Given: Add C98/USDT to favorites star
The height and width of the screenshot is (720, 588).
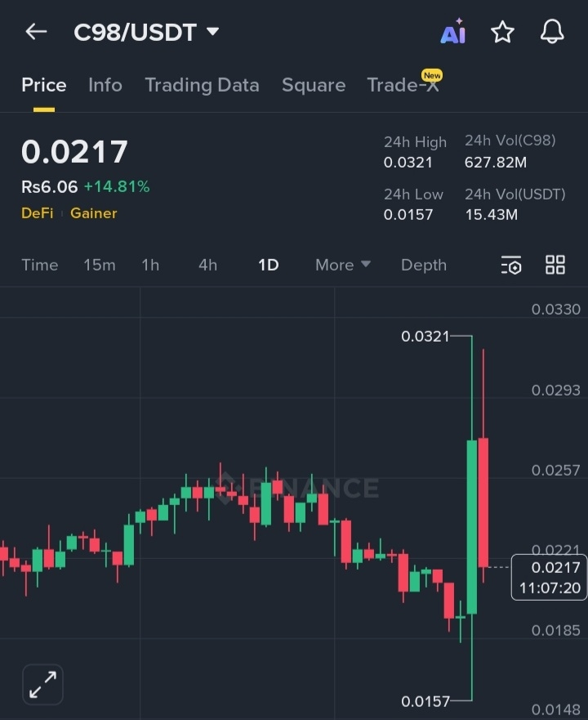Looking at the screenshot, I should [502, 33].
